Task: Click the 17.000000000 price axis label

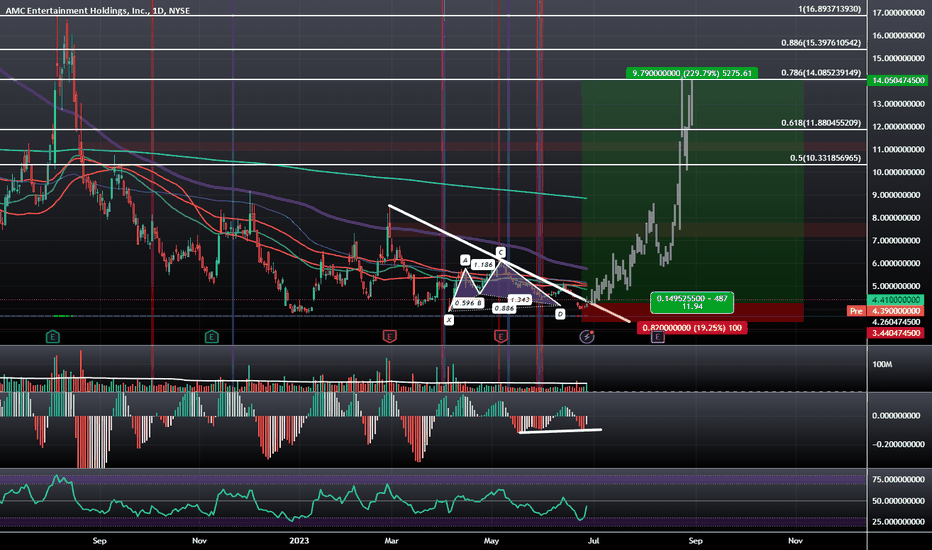Action: (898, 12)
